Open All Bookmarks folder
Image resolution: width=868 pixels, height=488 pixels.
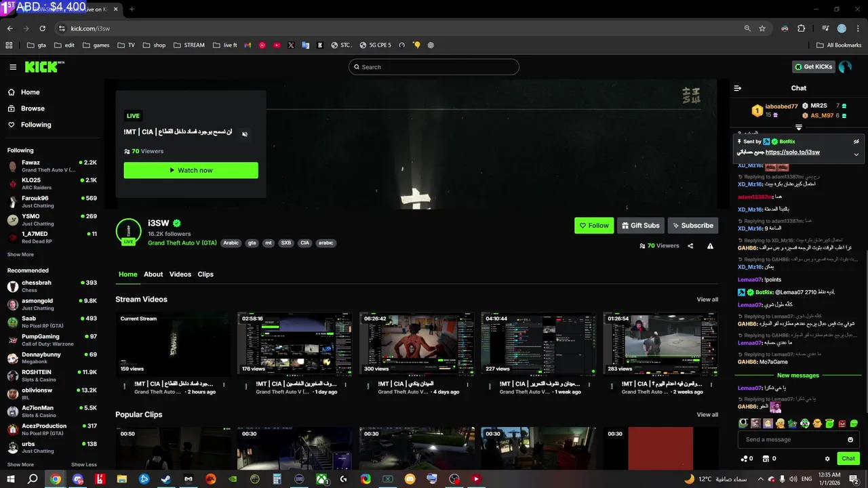pyautogui.click(x=839, y=45)
